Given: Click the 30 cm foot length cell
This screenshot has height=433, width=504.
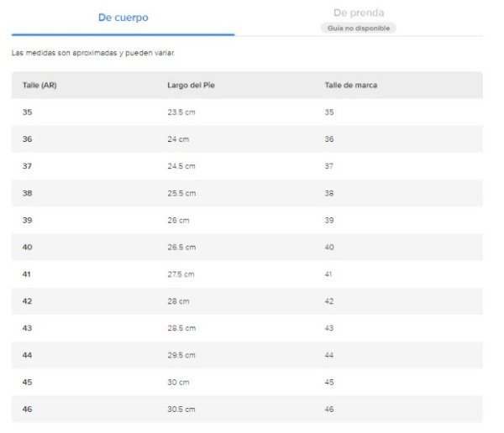Looking at the screenshot, I should [x=178, y=383].
